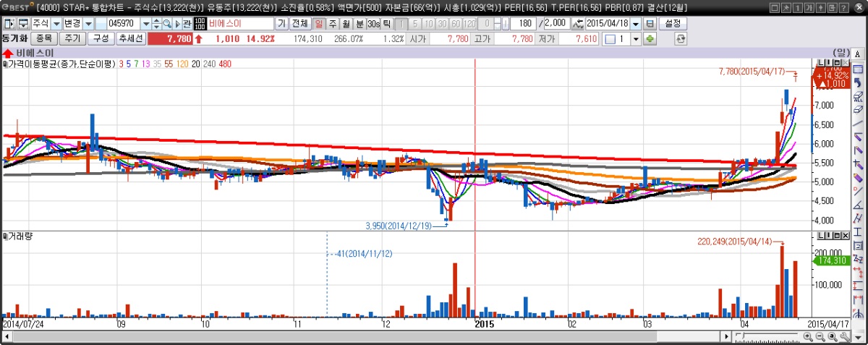This screenshot has height=345, width=868.
Task: Click the 동기화 label
Action: 14,38
